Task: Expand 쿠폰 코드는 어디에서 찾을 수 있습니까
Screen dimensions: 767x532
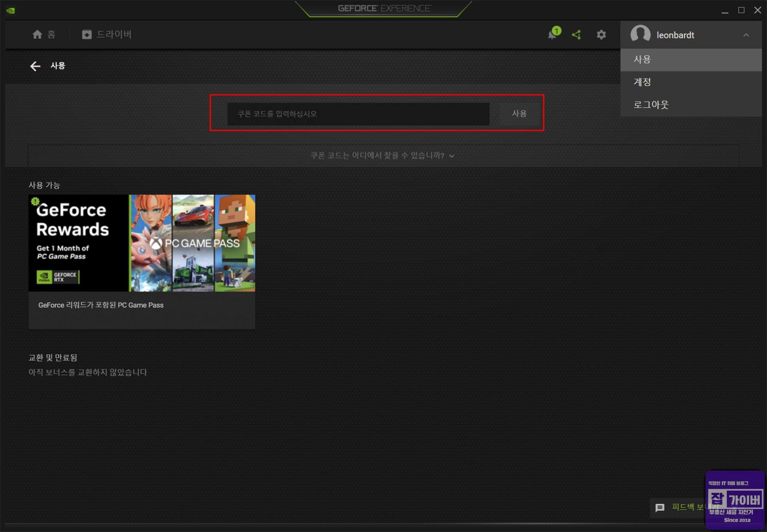Action: [x=383, y=156]
